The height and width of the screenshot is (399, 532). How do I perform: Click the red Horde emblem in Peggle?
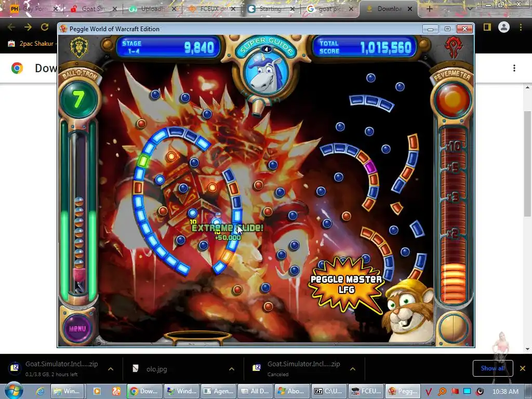[x=454, y=47]
